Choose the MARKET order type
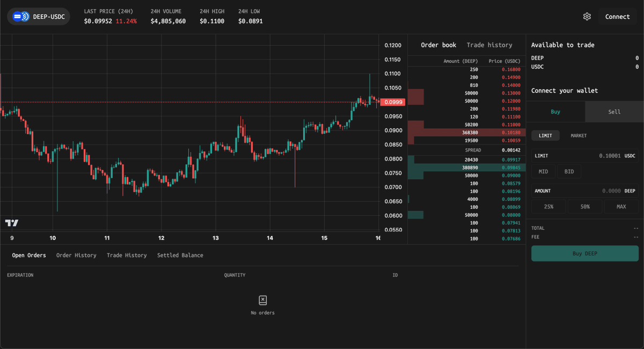This screenshot has height=349, width=644. [x=579, y=136]
